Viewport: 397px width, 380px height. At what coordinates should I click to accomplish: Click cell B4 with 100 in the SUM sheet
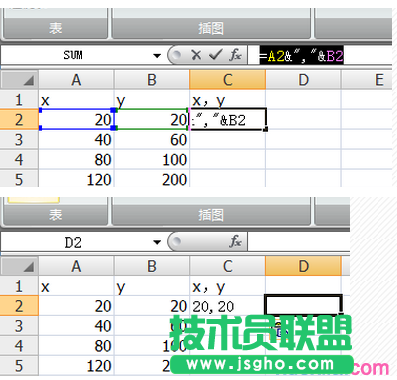pyautogui.click(x=152, y=159)
